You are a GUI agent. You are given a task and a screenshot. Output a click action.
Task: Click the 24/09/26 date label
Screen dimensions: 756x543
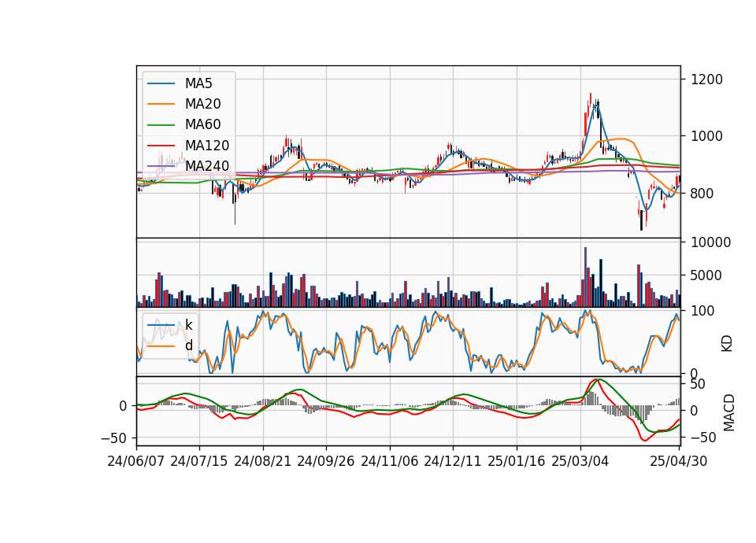pos(325,461)
